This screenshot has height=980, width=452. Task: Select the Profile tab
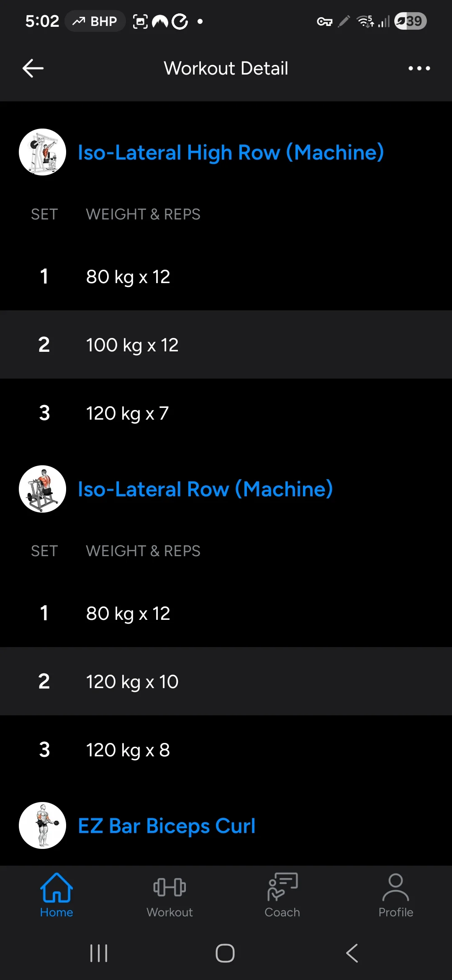[395, 895]
